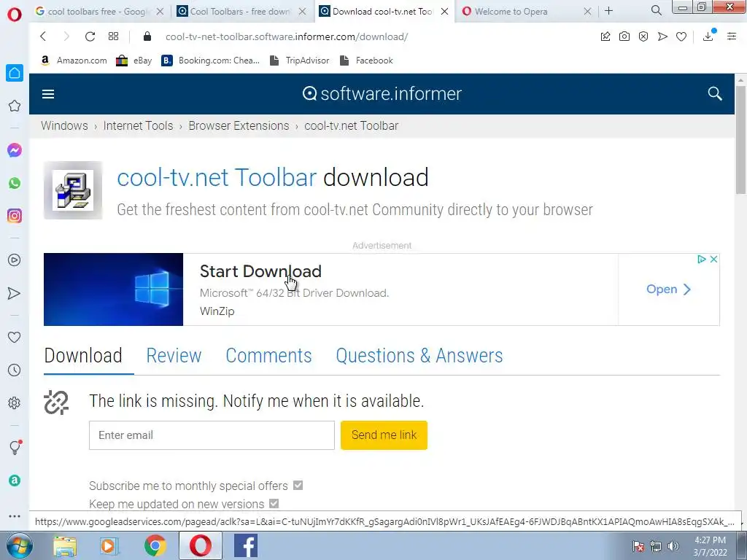Go back to the previous page
This screenshot has width=747, height=560.
[43, 36]
